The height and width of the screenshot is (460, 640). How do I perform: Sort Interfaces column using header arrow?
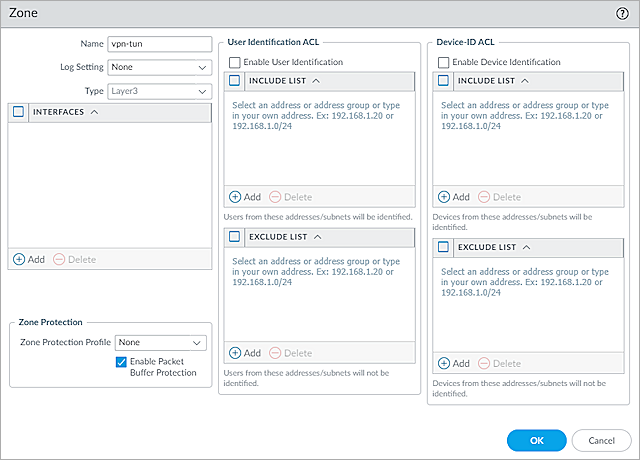(x=94, y=112)
